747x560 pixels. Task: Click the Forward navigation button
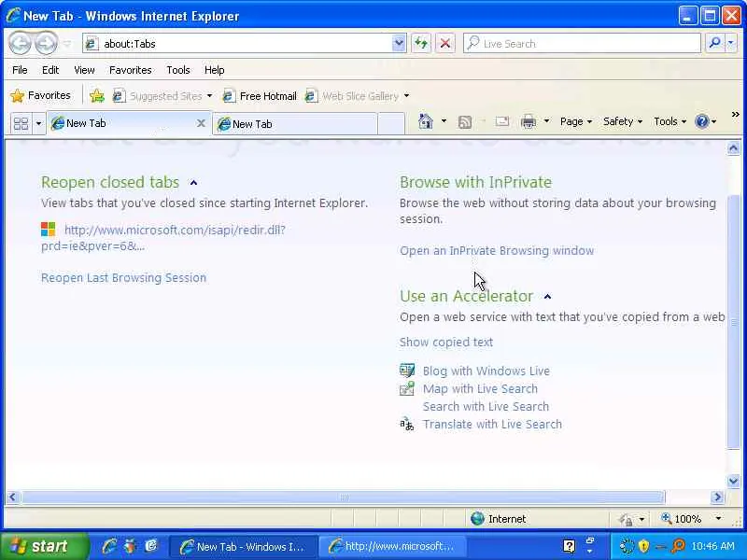[x=46, y=43]
